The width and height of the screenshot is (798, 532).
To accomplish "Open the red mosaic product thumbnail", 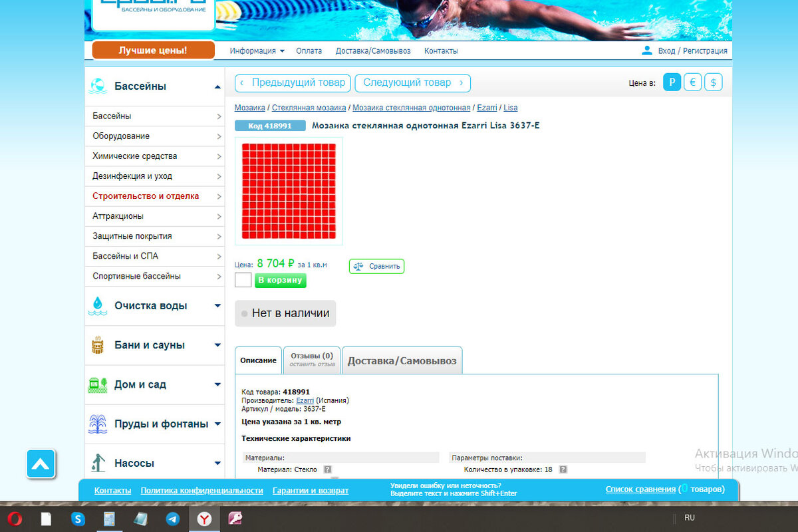I will pos(289,192).
